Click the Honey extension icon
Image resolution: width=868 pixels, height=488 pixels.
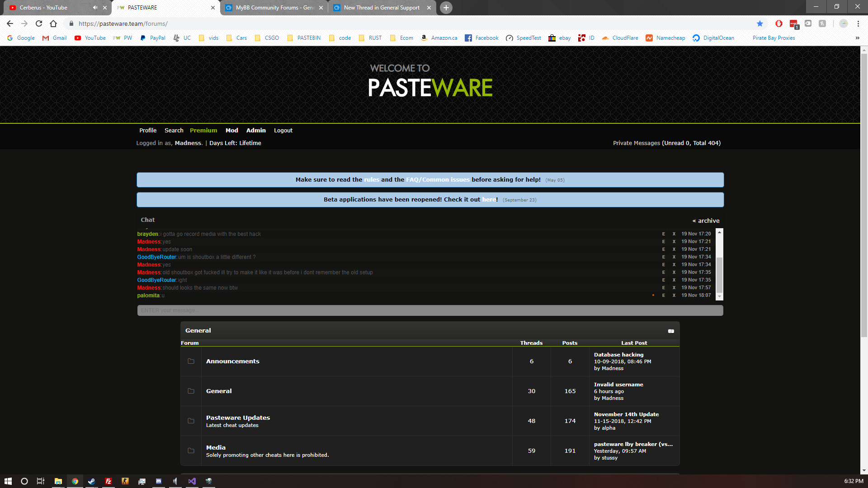[x=822, y=23]
